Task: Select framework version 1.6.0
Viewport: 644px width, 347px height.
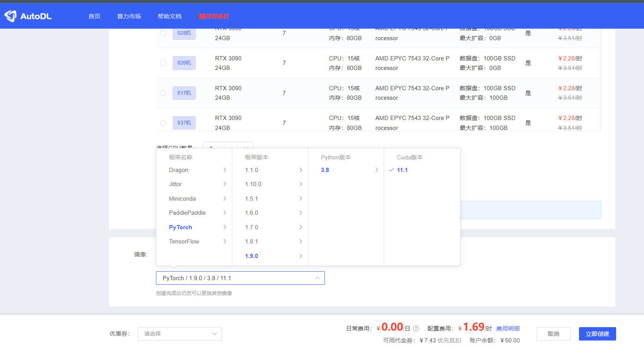Action: (x=251, y=213)
